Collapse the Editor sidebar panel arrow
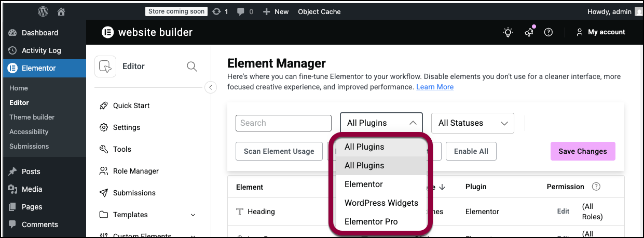 click(x=210, y=87)
